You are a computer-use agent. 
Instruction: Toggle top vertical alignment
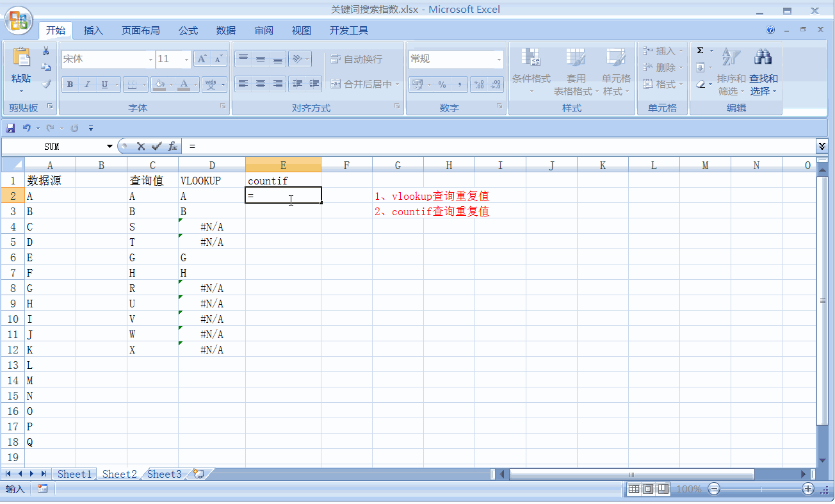pos(243,59)
